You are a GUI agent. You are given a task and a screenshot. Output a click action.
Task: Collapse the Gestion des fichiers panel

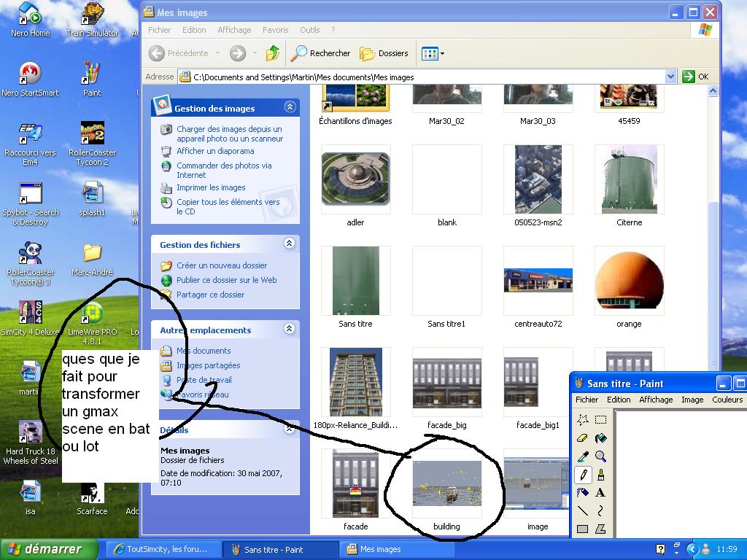[290, 244]
